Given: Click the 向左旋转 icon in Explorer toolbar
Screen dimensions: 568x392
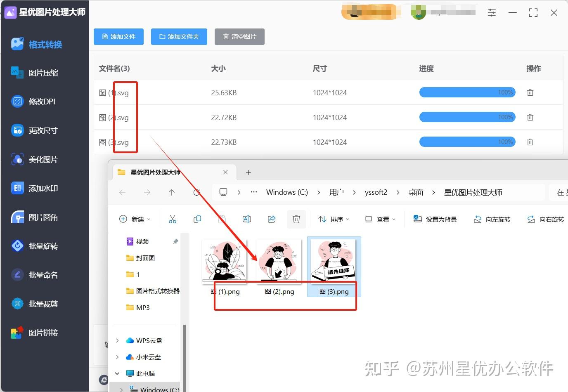Looking at the screenshot, I should [x=492, y=219].
